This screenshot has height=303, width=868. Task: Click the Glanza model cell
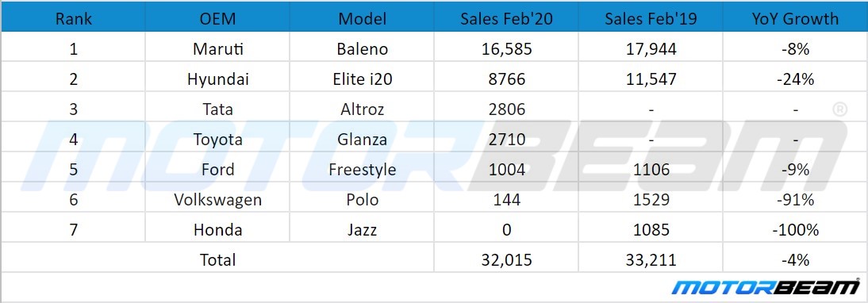[362, 140]
